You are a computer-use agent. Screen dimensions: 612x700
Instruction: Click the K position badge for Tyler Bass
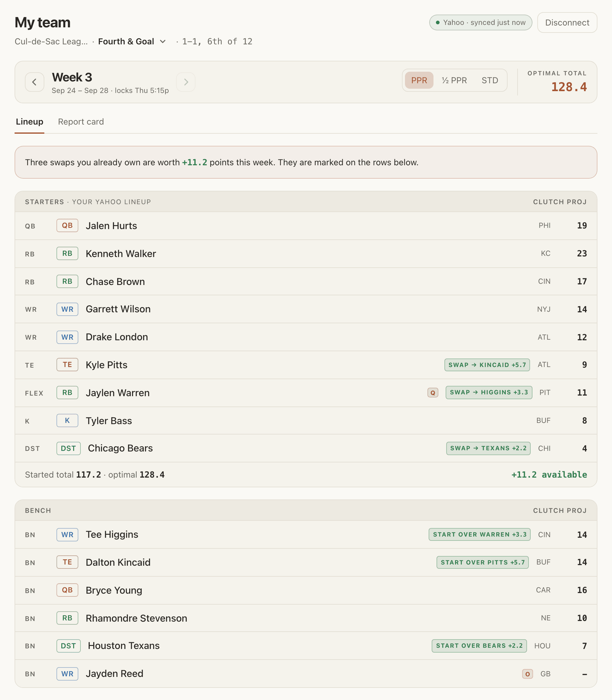[67, 420]
